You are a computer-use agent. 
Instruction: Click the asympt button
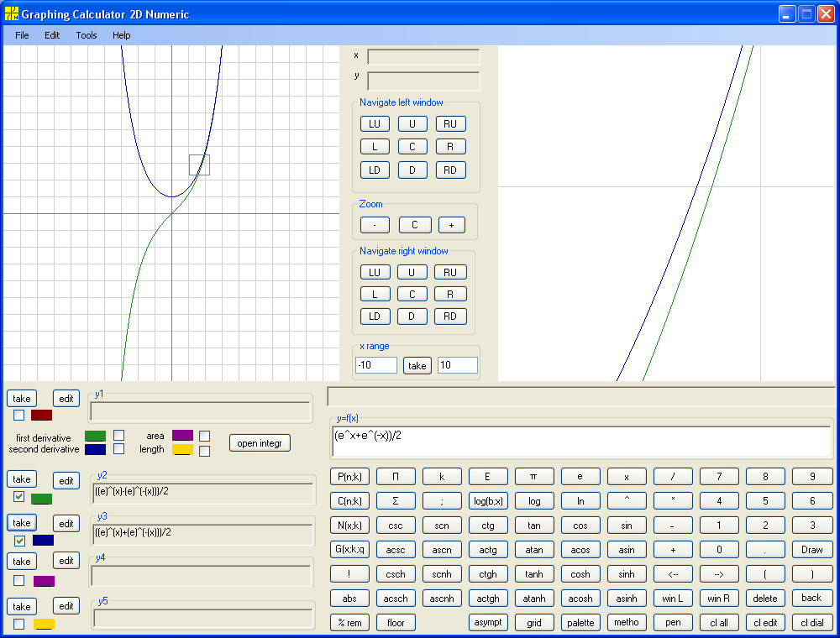(488, 622)
